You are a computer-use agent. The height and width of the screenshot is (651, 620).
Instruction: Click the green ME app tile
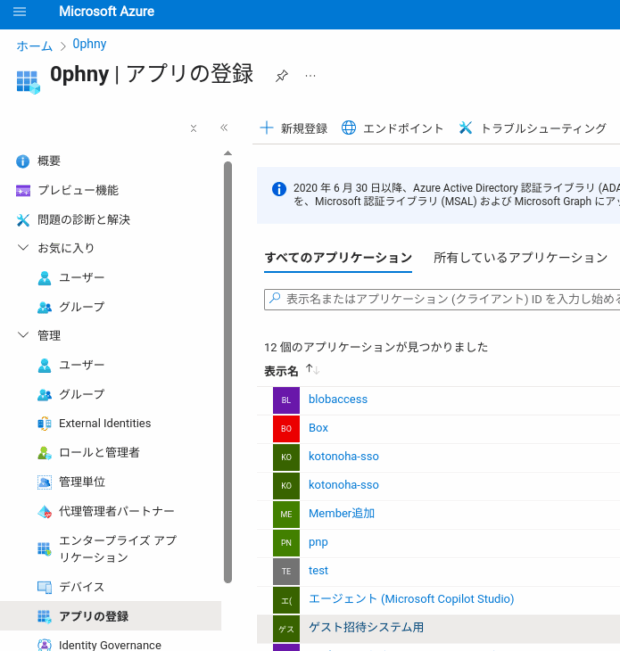click(286, 514)
